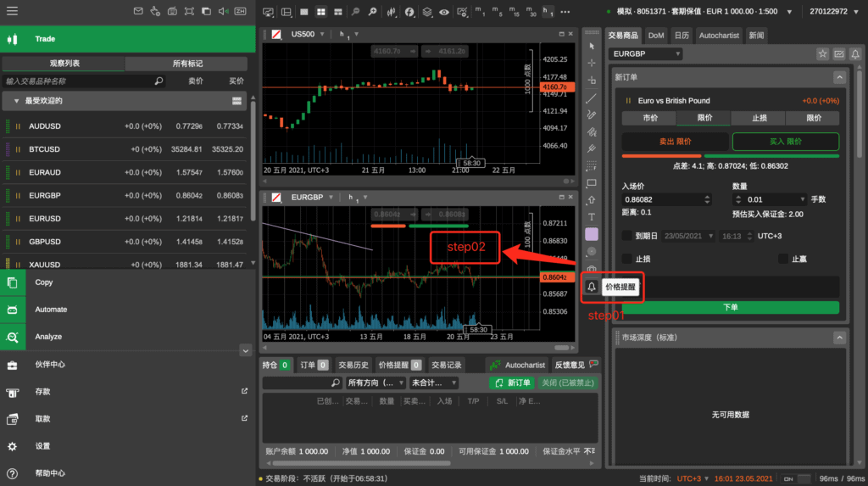Open the chart objects layers icon
The height and width of the screenshot is (486, 868).
tap(427, 12)
